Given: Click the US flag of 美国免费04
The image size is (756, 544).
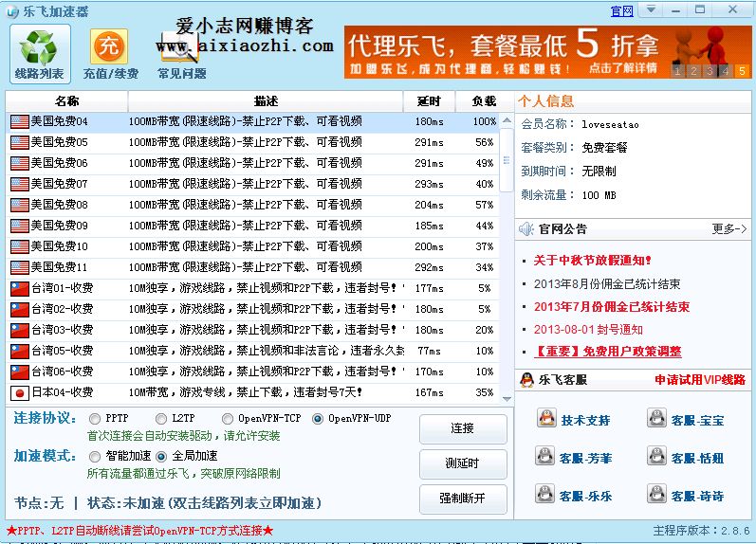Looking at the screenshot, I should click(x=20, y=121).
